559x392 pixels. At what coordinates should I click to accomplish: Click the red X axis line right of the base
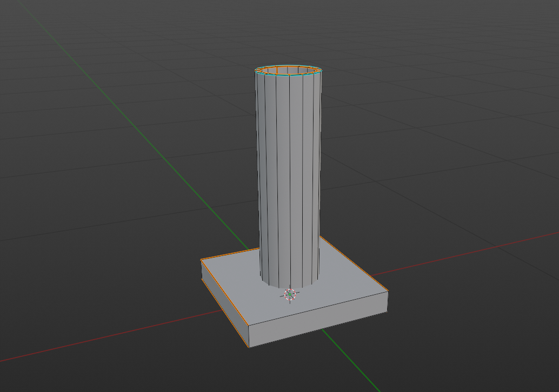463,254
